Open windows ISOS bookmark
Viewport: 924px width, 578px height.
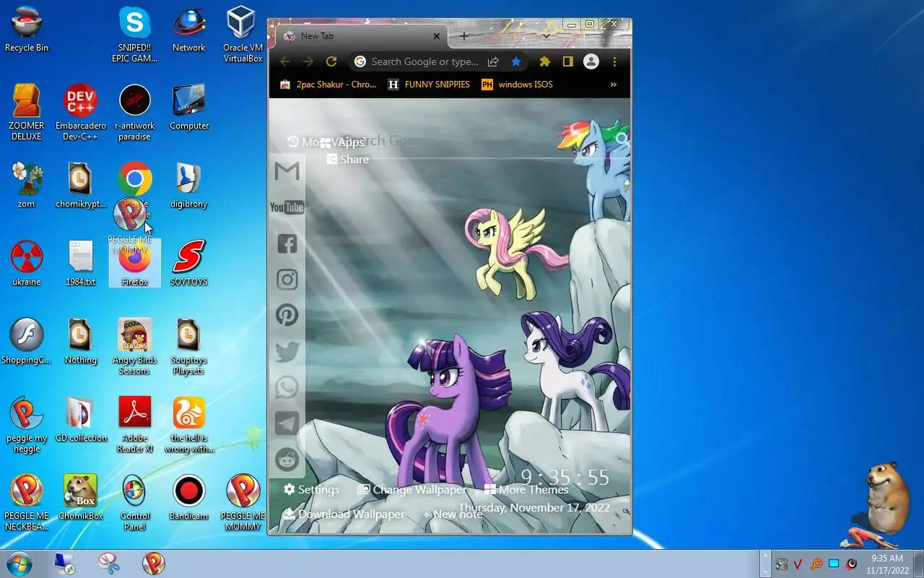coord(517,85)
